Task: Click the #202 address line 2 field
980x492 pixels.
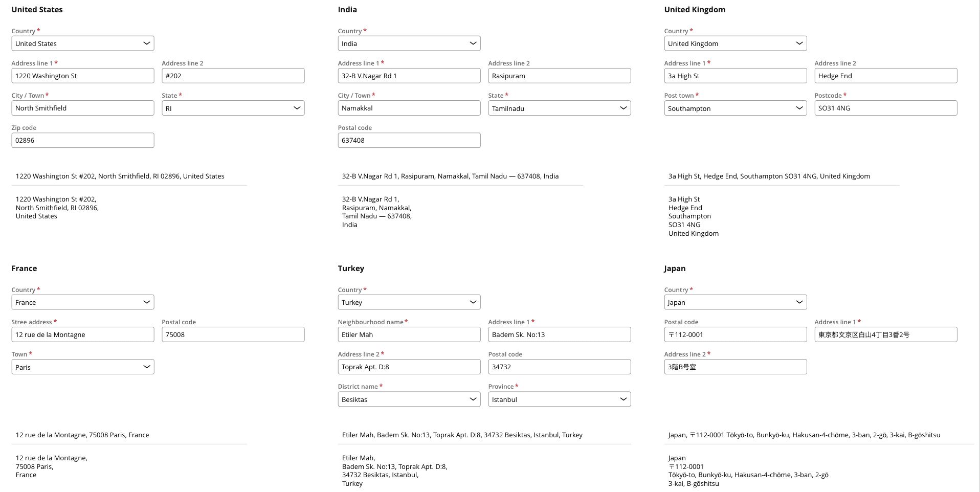Action: 233,76
